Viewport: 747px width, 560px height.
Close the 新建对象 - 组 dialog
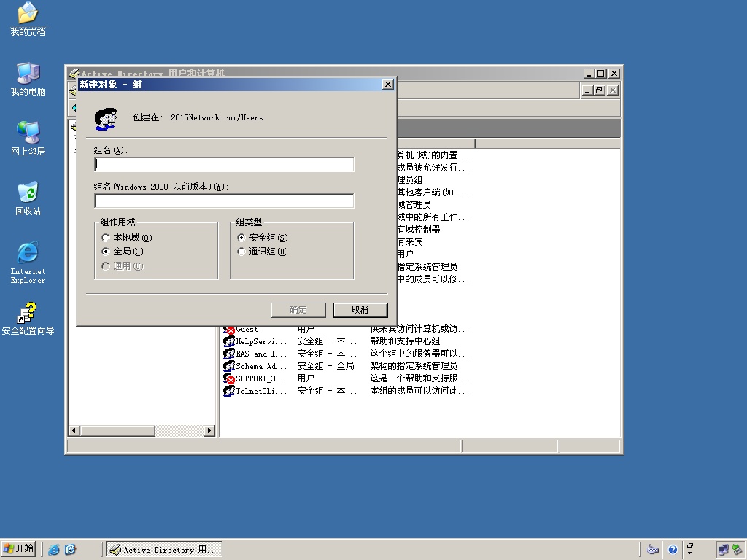388,85
